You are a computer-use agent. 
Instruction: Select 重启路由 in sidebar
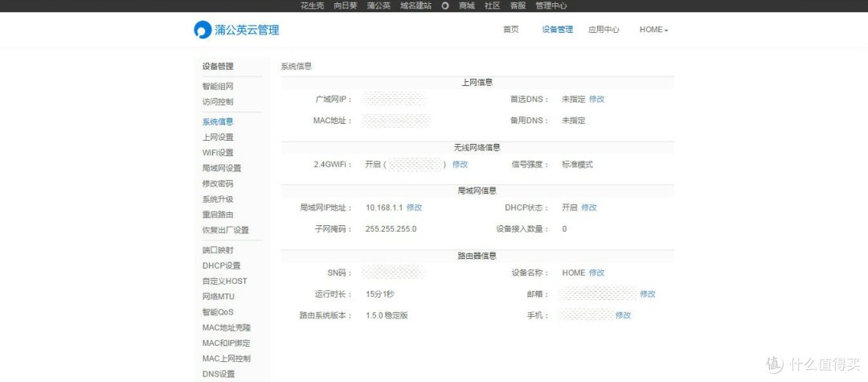coord(218,215)
